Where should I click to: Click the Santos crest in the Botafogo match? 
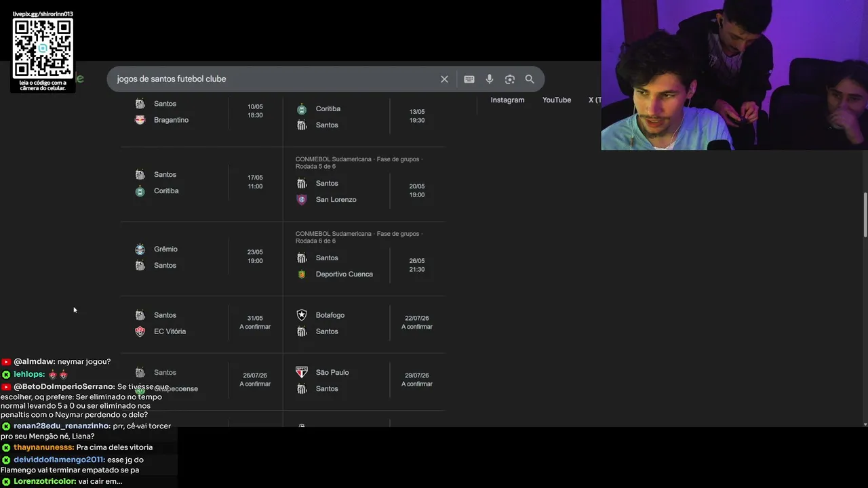302,331
